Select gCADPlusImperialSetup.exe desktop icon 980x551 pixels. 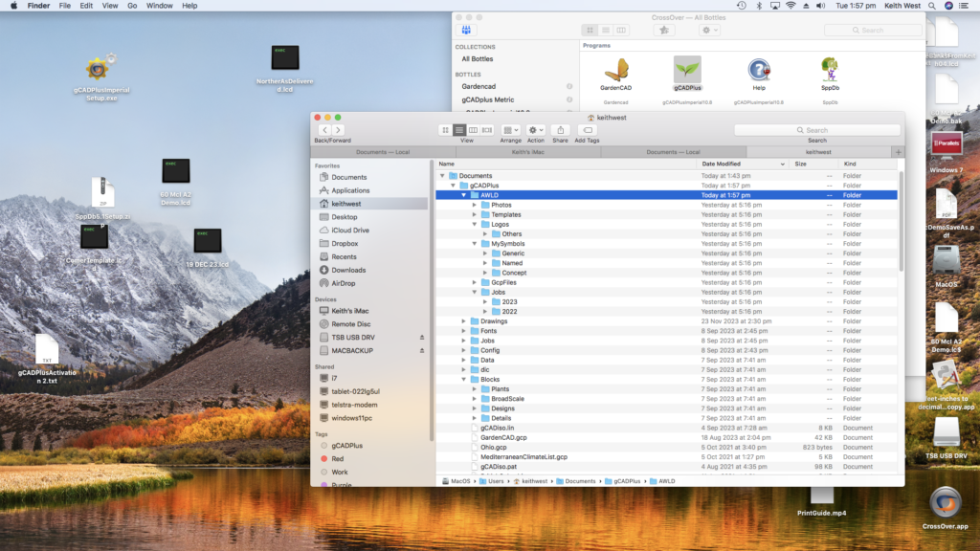click(101, 77)
